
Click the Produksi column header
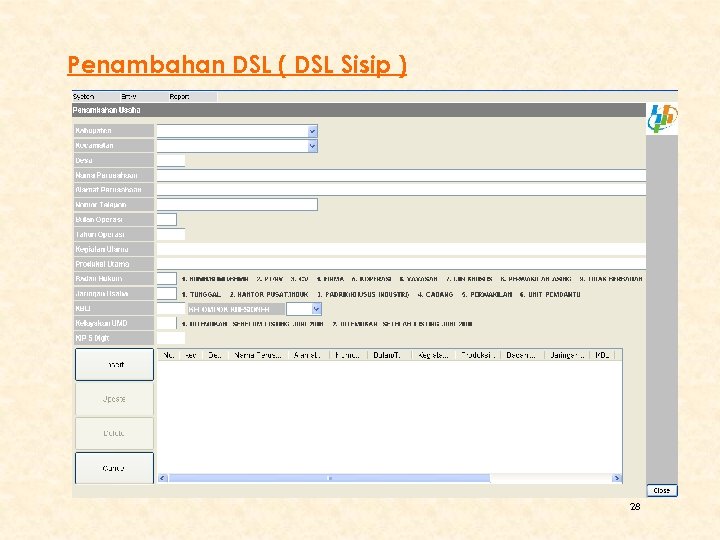[x=478, y=355]
